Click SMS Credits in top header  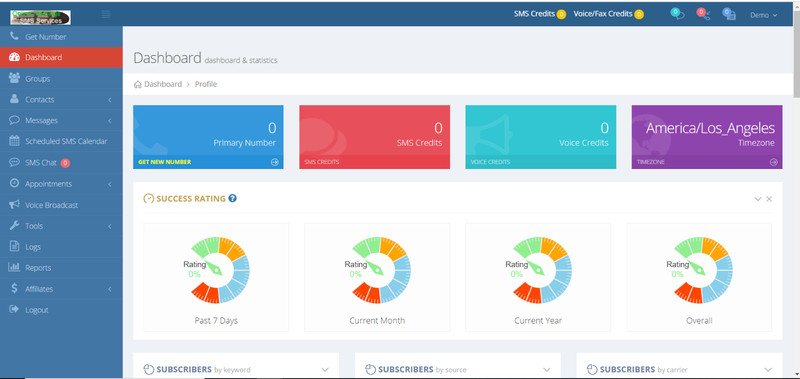539,14
